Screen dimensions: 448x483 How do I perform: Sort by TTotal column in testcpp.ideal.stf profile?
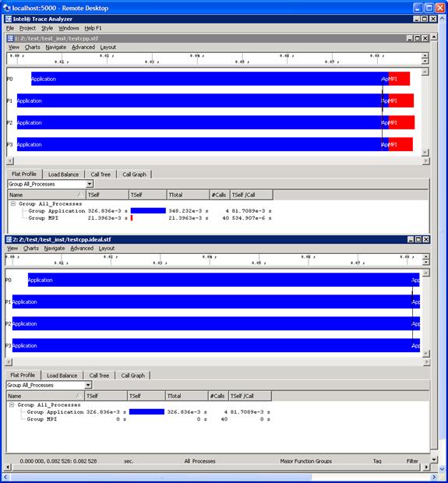click(187, 396)
